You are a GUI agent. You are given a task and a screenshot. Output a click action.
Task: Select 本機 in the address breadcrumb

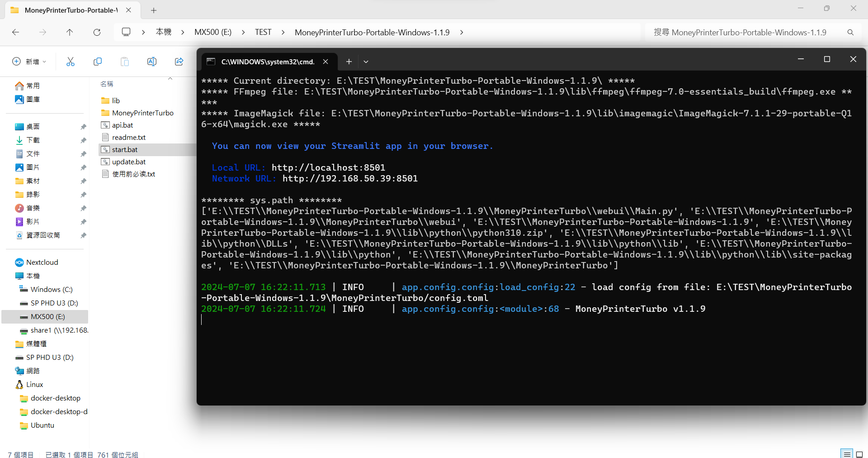click(164, 32)
